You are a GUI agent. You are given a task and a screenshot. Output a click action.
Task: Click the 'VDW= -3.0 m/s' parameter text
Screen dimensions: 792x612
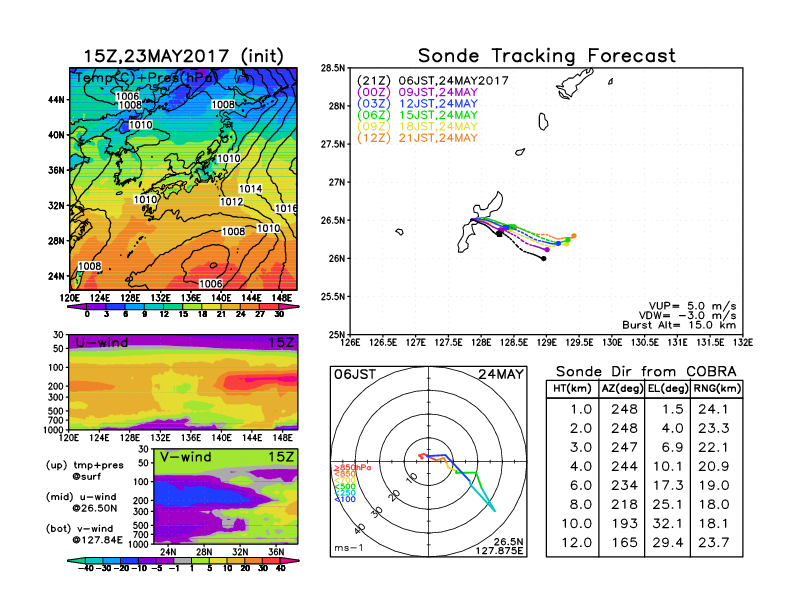pos(687,316)
